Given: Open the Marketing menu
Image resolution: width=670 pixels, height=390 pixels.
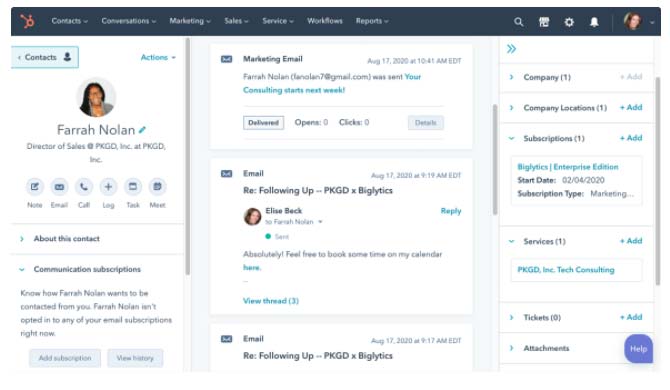Looking at the screenshot, I should [x=190, y=21].
